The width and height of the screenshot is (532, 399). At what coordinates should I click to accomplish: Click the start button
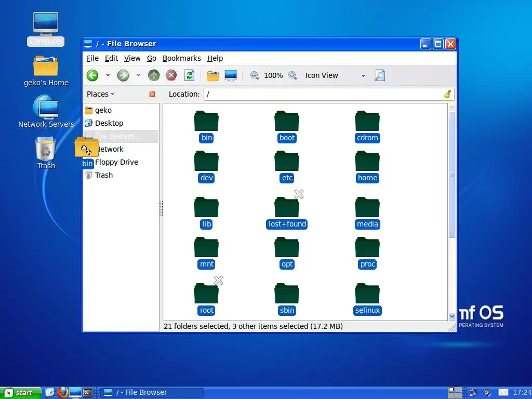point(20,393)
